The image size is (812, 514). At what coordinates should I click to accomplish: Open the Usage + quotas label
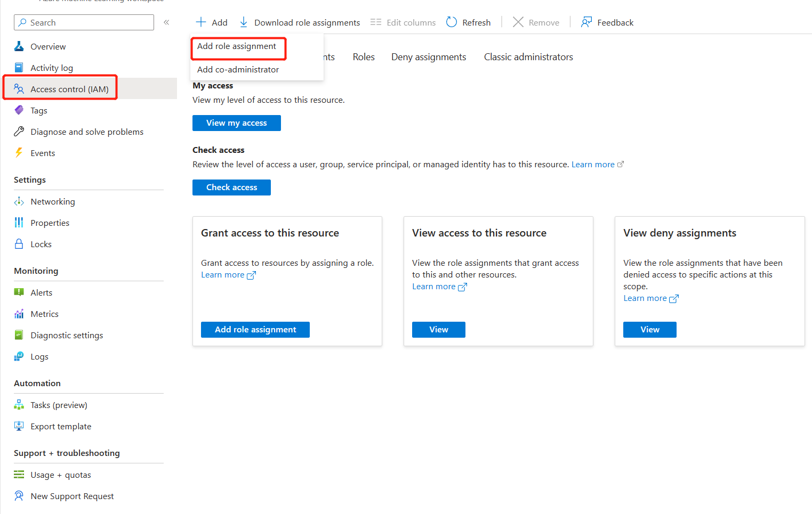coord(61,475)
